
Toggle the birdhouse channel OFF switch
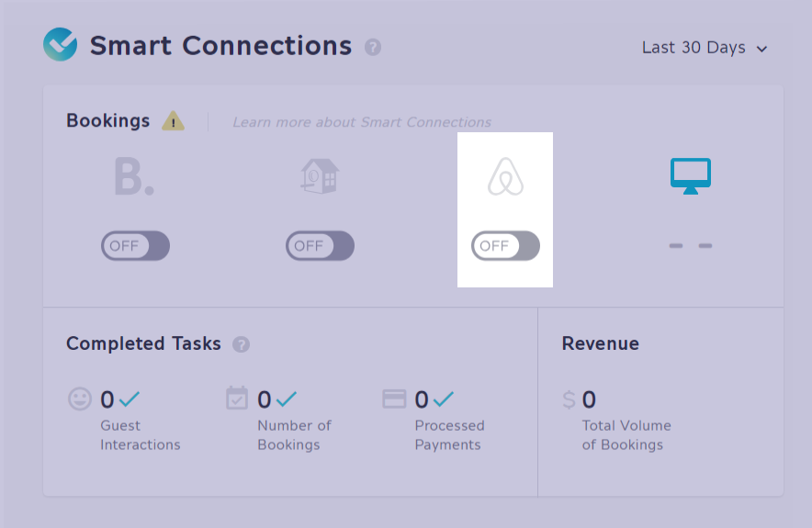(x=320, y=245)
